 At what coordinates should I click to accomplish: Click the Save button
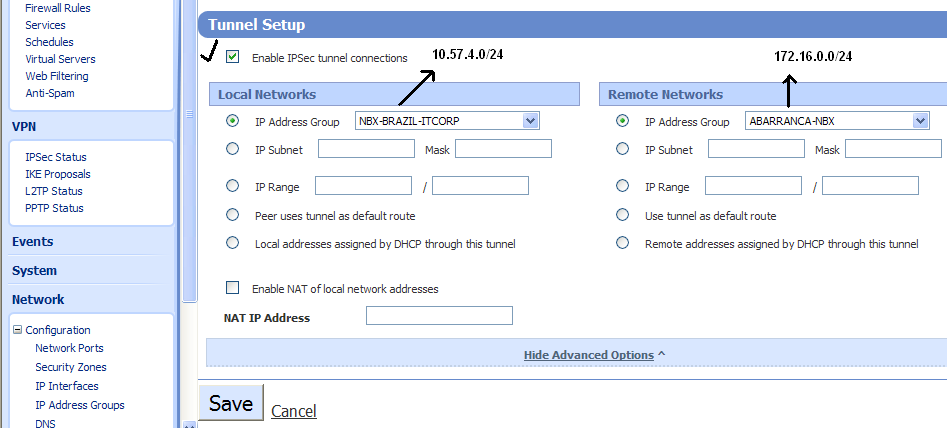pos(231,403)
